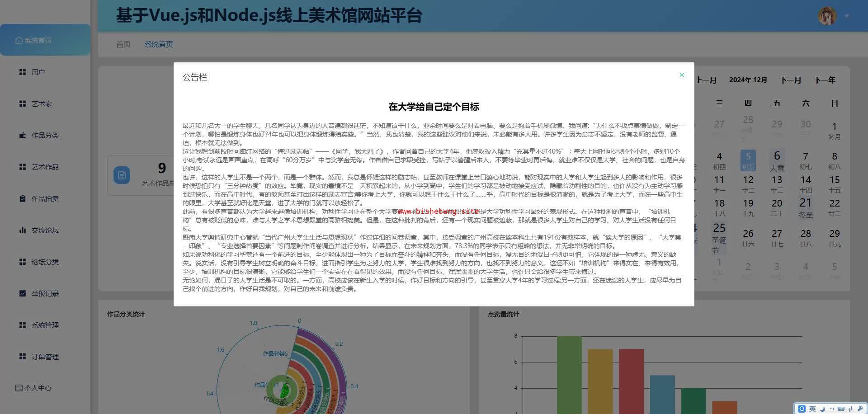Click the blue bar in 点赞量统计

(x=662, y=395)
